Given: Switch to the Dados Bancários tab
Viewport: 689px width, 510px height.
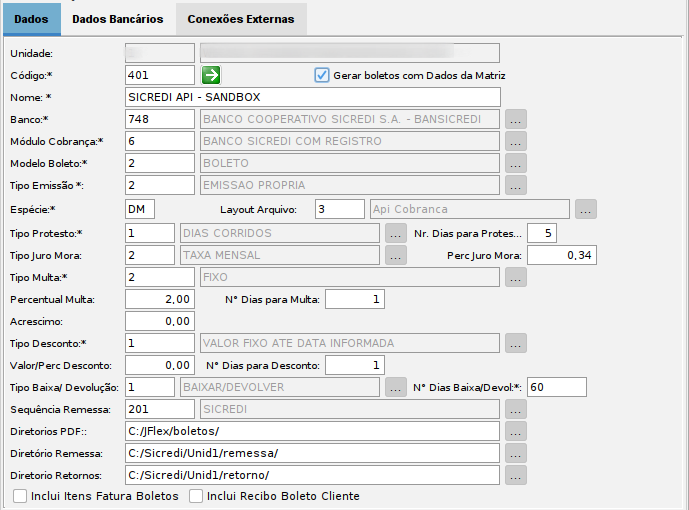Looking at the screenshot, I should point(118,19).
